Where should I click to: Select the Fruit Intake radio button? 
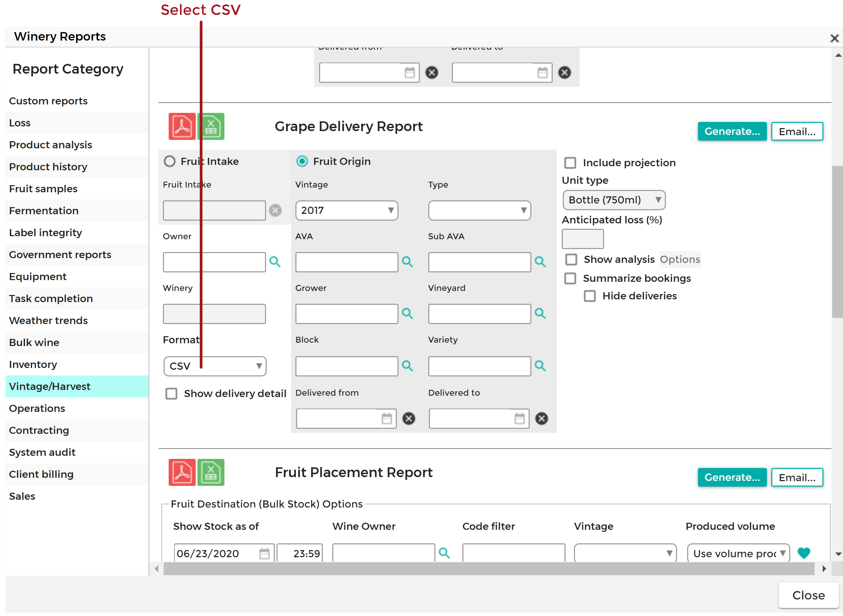pos(170,162)
